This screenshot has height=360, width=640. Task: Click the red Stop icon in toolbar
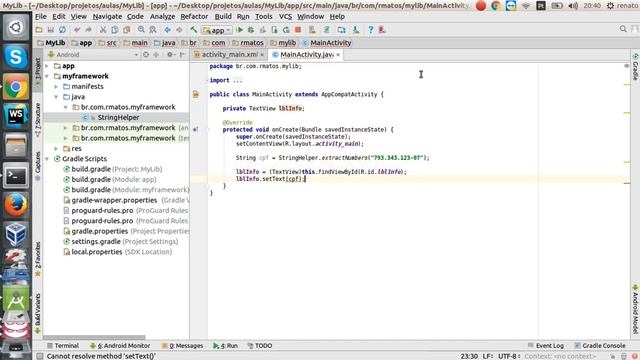tap(298, 30)
